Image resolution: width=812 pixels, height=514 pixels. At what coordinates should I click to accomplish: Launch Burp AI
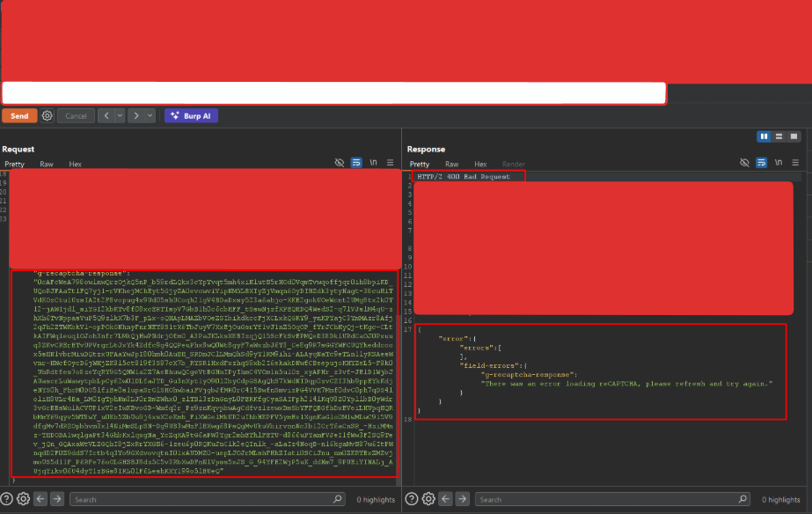(191, 116)
